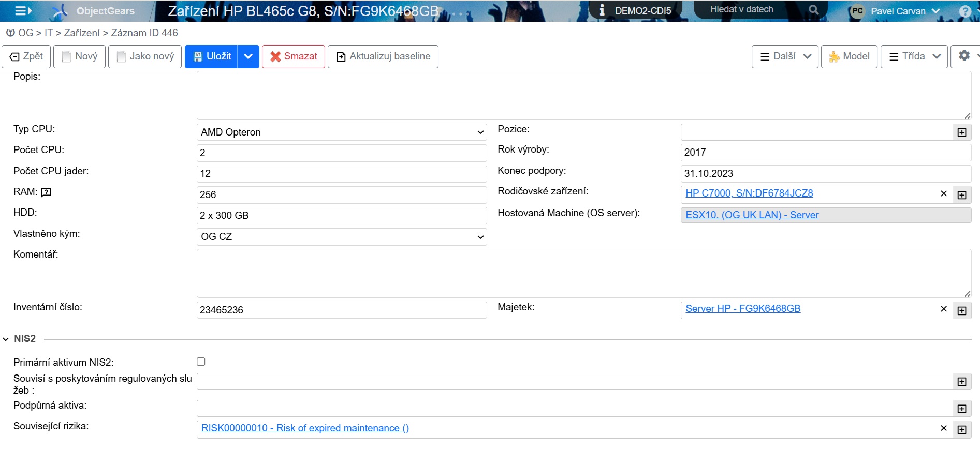Remove the RISK00000010 related risk
This screenshot has height=450, width=980.
(x=944, y=428)
